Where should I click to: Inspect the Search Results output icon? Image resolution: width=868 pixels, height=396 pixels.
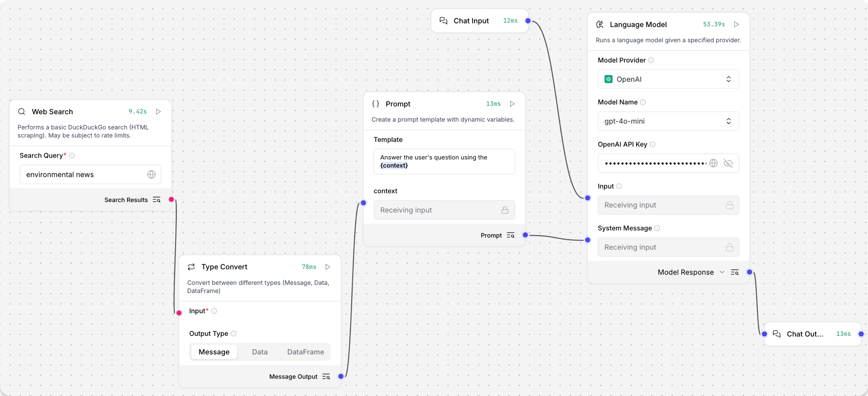(x=156, y=199)
